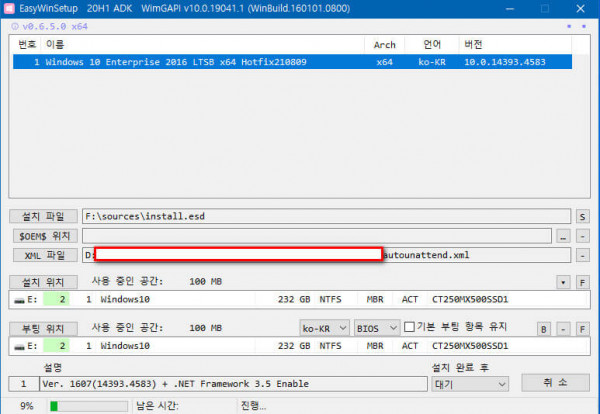Screen dimensions: 600x414
Task: Click the drive icon in 설치 위치 row
Action: (x=19, y=300)
